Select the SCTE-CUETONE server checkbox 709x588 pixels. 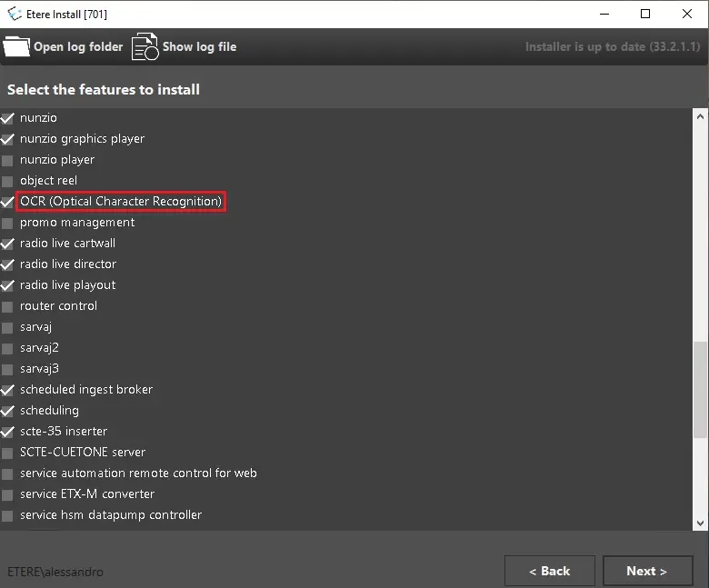8,453
